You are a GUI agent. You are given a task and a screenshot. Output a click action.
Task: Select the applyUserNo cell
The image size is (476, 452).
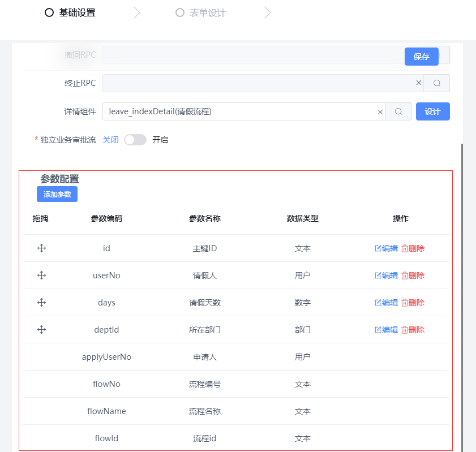point(106,357)
